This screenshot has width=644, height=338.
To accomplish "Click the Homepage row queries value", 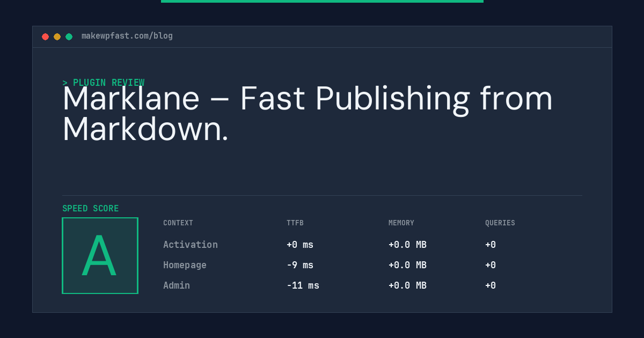I will pos(491,265).
